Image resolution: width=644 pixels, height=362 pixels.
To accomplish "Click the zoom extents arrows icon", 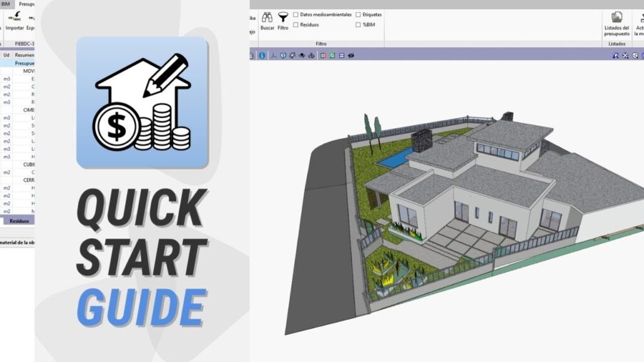I will [x=626, y=55].
